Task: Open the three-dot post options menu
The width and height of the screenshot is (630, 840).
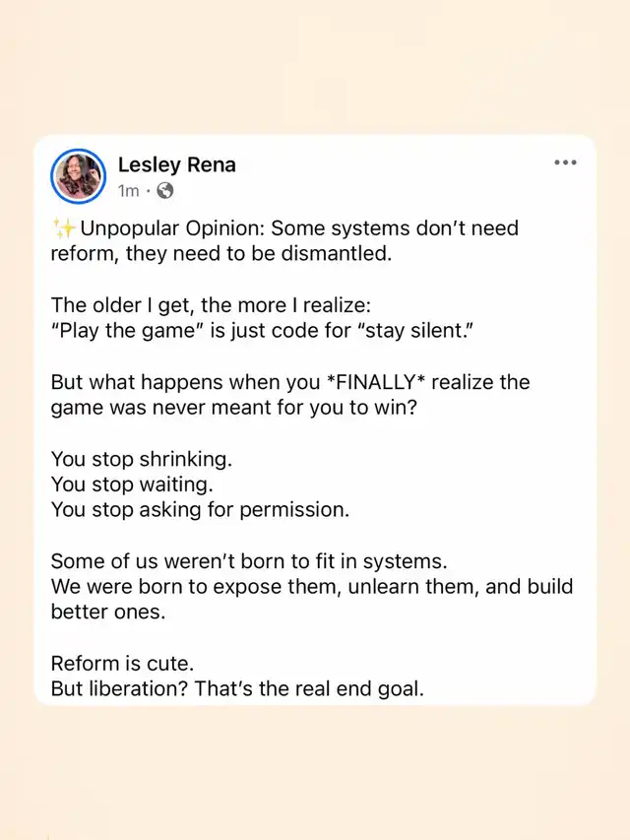Action: [565, 162]
